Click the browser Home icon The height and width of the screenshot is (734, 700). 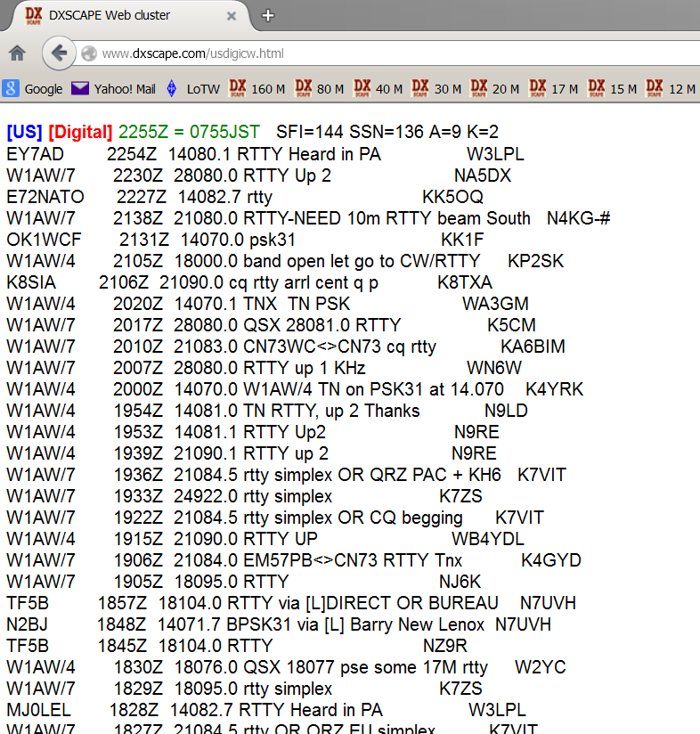point(17,53)
